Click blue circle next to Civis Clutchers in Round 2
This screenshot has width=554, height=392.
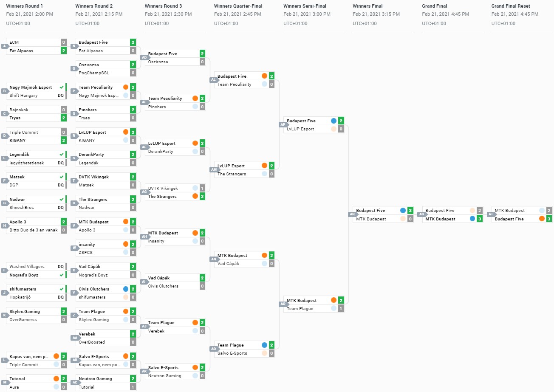coord(126,289)
